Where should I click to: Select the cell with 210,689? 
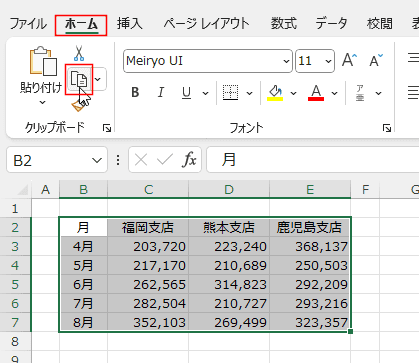(x=229, y=265)
